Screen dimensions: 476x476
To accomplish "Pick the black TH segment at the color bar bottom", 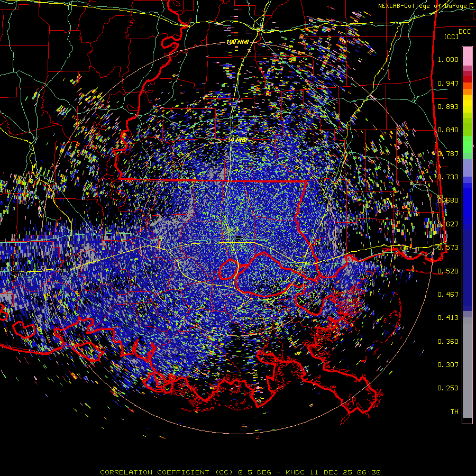I will pyautogui.click(x=467, y=420).
